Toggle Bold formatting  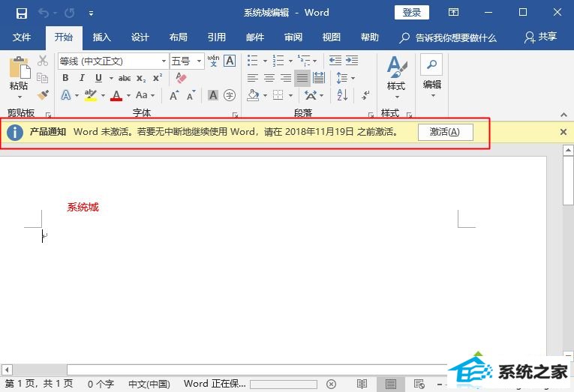tap(65, 78)
